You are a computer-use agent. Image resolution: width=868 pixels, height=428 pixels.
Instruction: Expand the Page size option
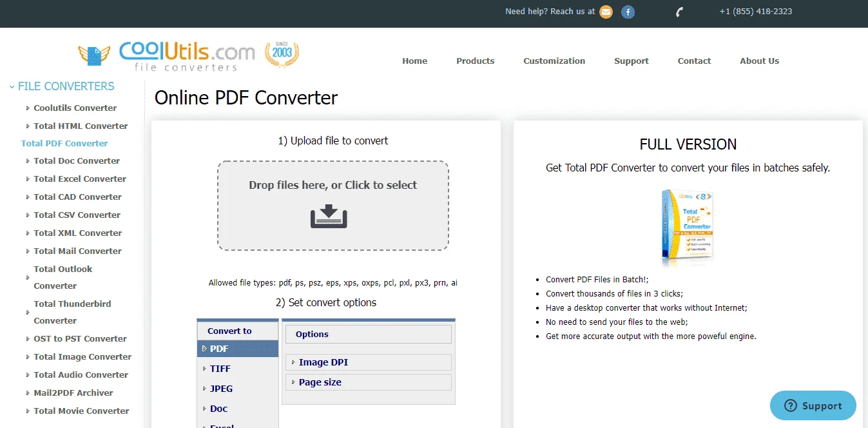coord(368,382)
